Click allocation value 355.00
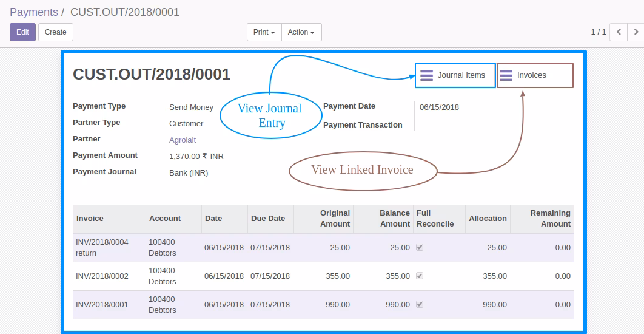Screen dimensions: 644x334 (x=495, y=276)
